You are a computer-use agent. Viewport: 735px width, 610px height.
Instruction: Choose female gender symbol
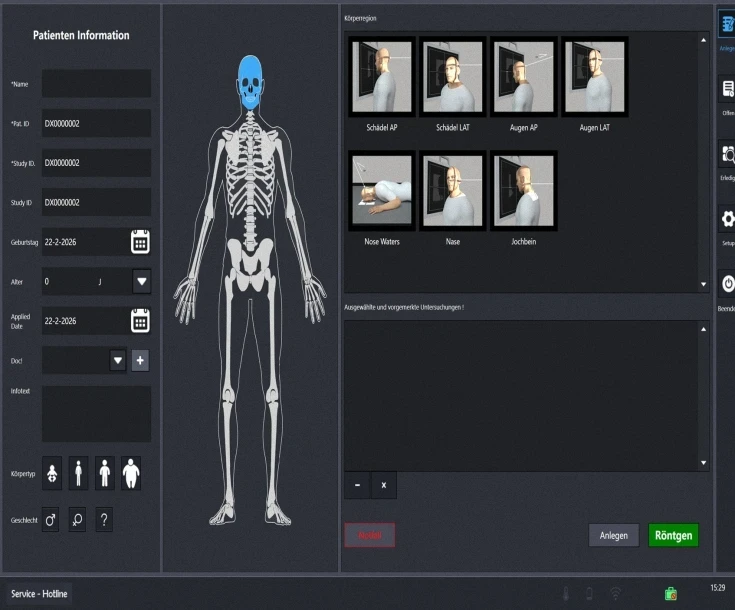pos(77,520)
